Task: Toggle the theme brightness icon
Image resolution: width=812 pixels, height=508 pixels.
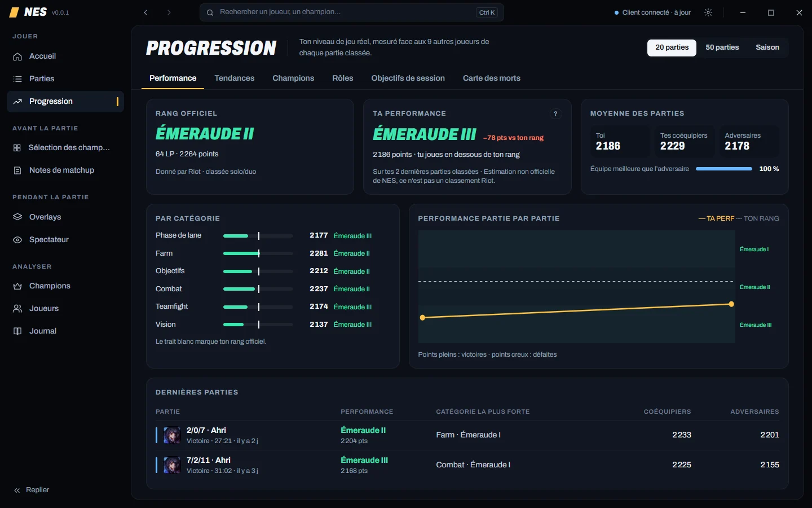Action: (708, 12)
